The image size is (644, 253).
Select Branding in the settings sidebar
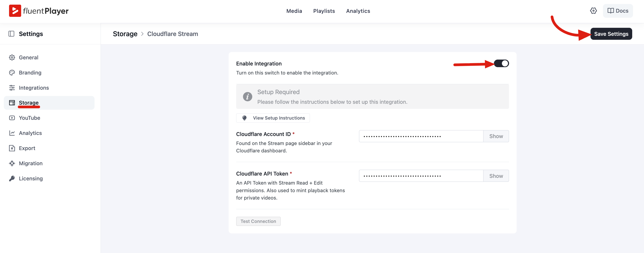pos(49,72)
